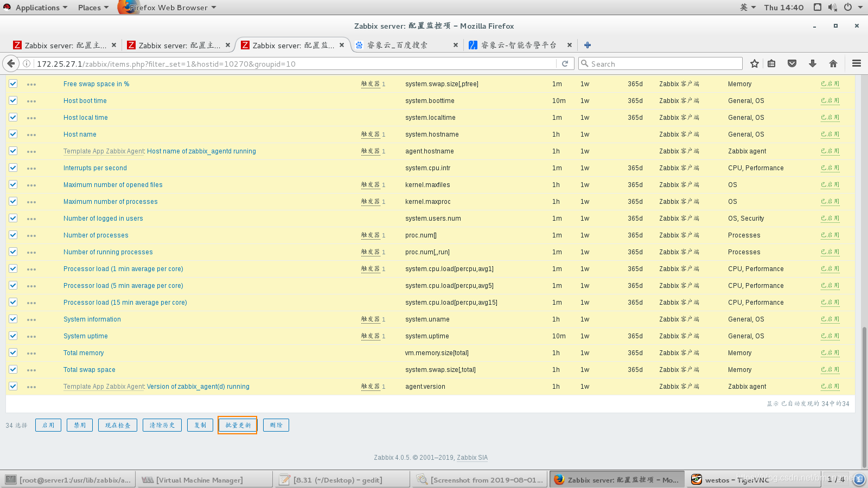868x488 pixels.
Task: Click the 现在检查 check now button
Action: click(x=118, y=425)
